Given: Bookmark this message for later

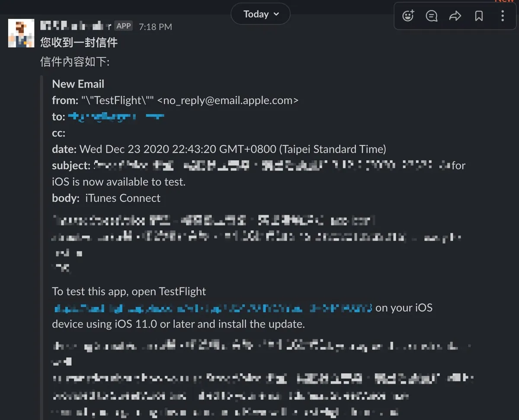Looking at the screenshot, I should (479, 16).
